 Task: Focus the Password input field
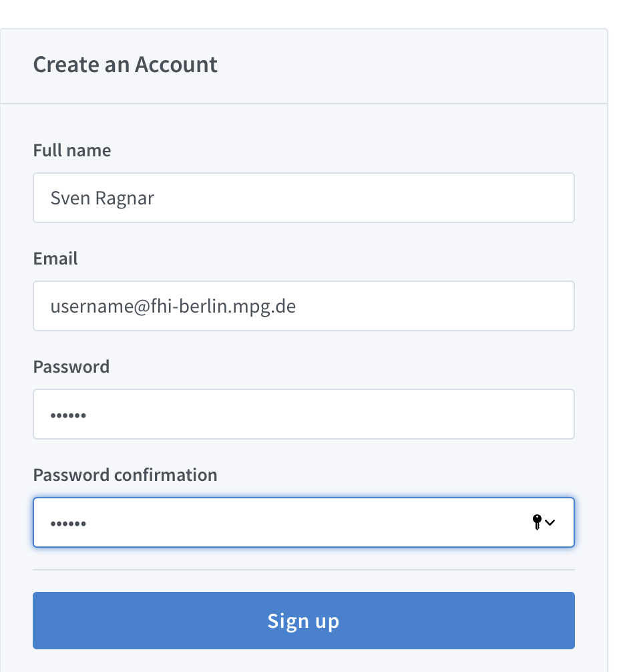[304, 414]
